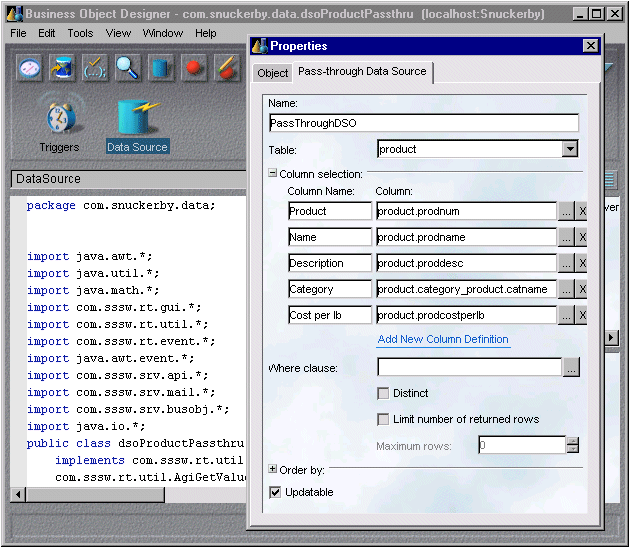
Task: Select the Pass-through Data Source tab
Action: (x=362, y=71)
